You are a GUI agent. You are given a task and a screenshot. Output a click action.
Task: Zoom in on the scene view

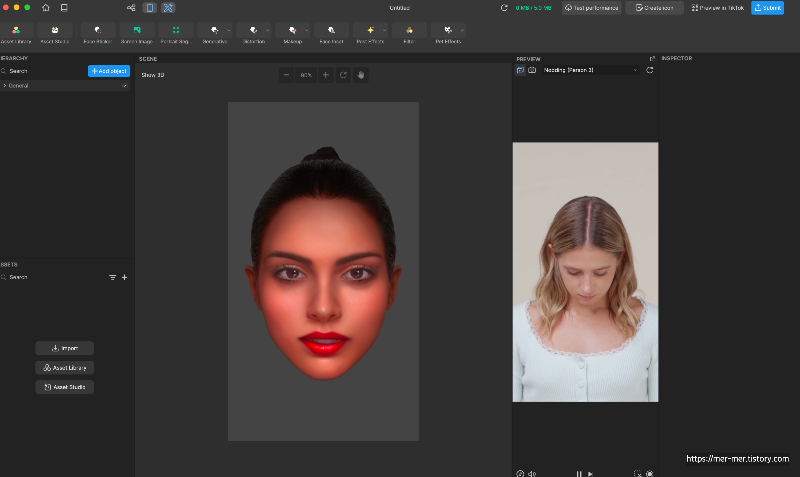(x=326, y=75)
